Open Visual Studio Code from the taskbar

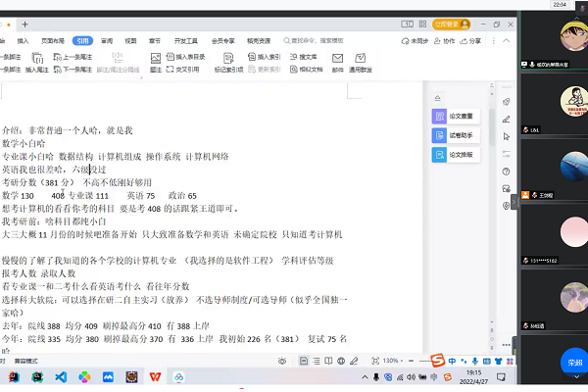[61, 376]
